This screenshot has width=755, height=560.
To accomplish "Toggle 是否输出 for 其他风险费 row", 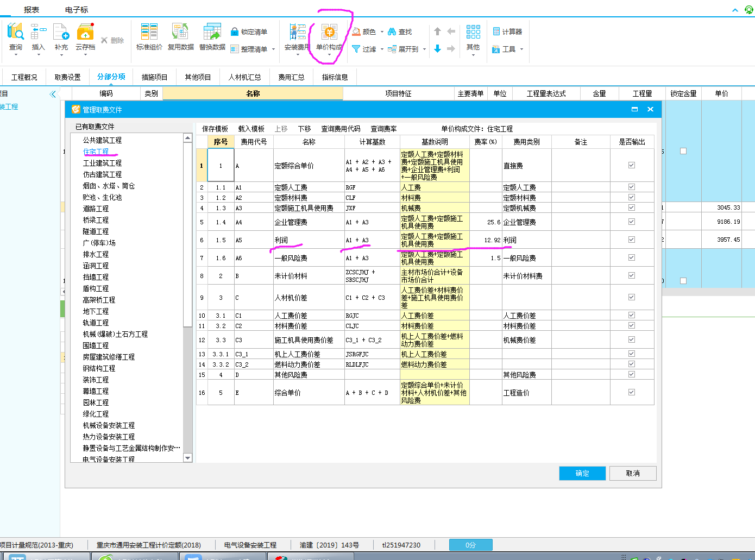I will pos(632,374).
